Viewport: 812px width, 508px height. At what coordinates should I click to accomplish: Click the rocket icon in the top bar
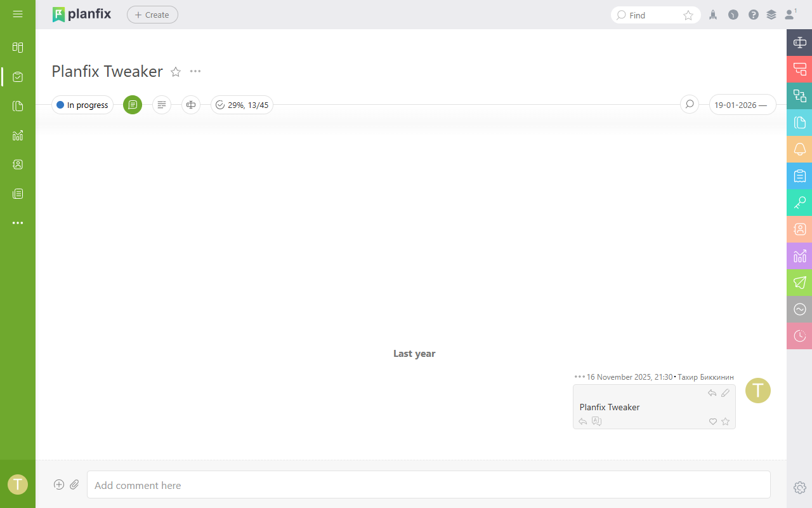pyautogui.click(x=713, y=15)
